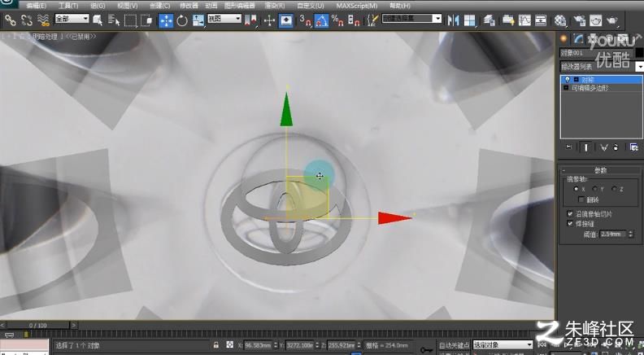This screenshot has height=355, width=644.
Task: Open the 帮助(H) menu
Action: (399, 6)
